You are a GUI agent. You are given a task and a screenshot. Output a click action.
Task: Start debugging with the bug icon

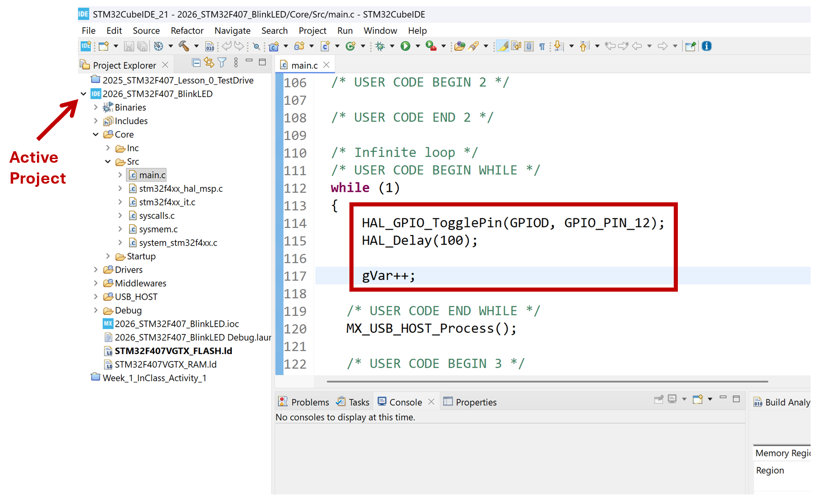(380, 46)
